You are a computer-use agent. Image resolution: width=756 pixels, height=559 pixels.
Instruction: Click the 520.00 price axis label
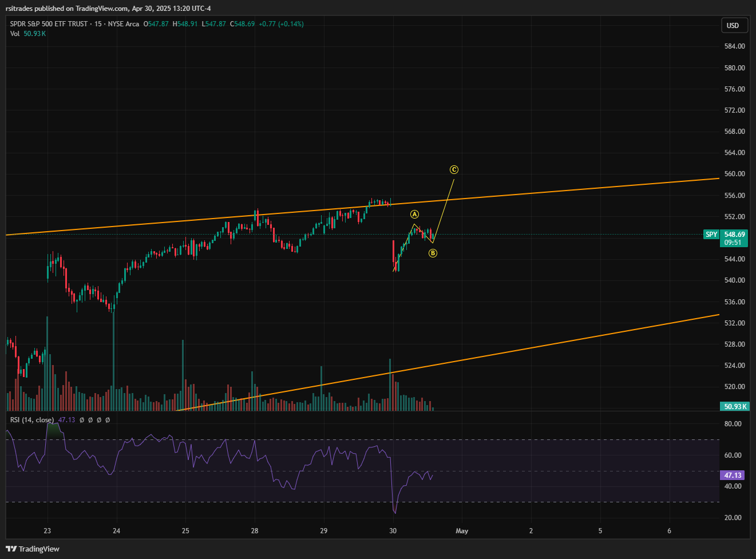pos(735,387)
